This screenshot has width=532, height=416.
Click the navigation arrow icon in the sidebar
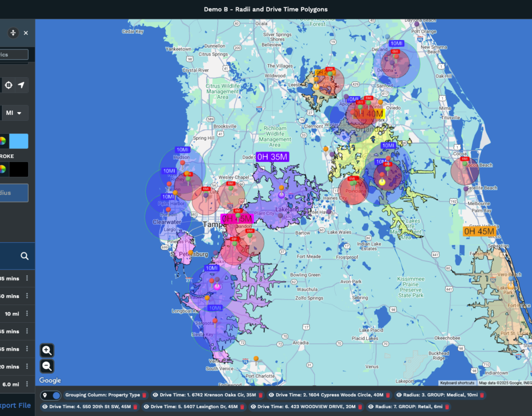(22, 85)
